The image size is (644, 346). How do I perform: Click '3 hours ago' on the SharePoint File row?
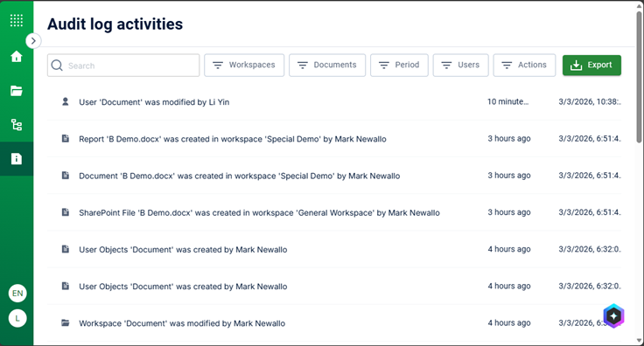click(509, 212)
